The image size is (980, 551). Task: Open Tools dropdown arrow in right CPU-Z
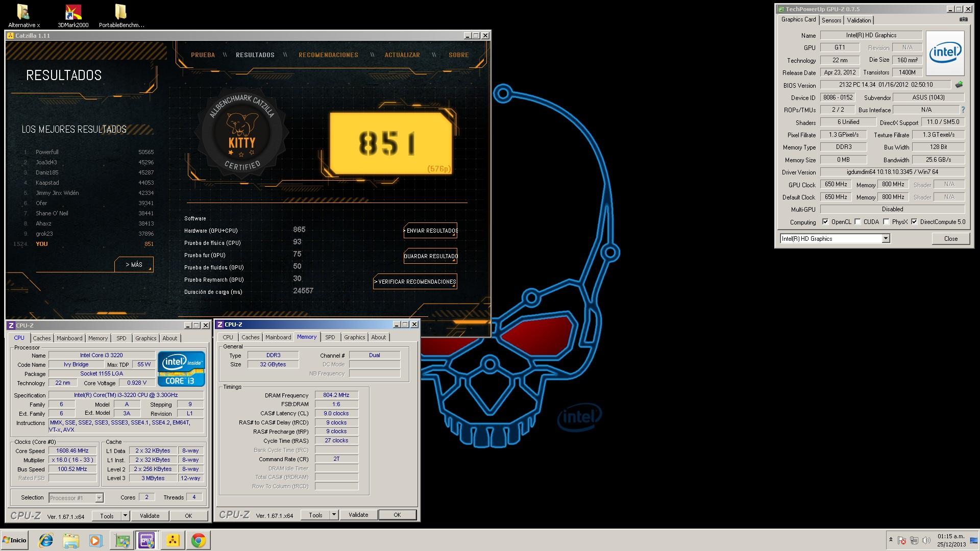point(334,515)
